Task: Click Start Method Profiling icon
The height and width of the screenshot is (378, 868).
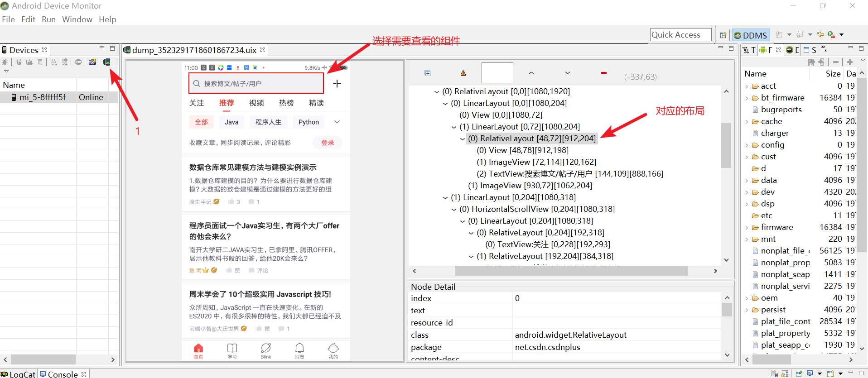Action: (x=64, y=62)
